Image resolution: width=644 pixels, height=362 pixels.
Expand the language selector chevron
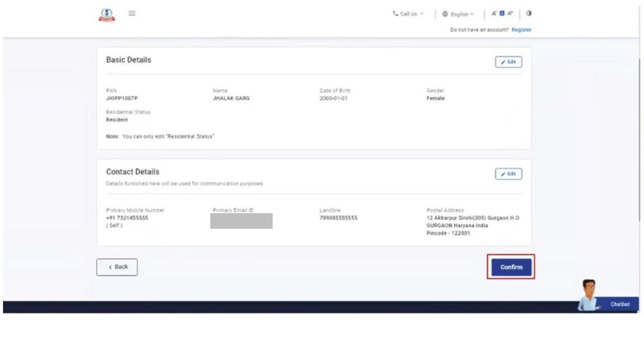[471, 14]
